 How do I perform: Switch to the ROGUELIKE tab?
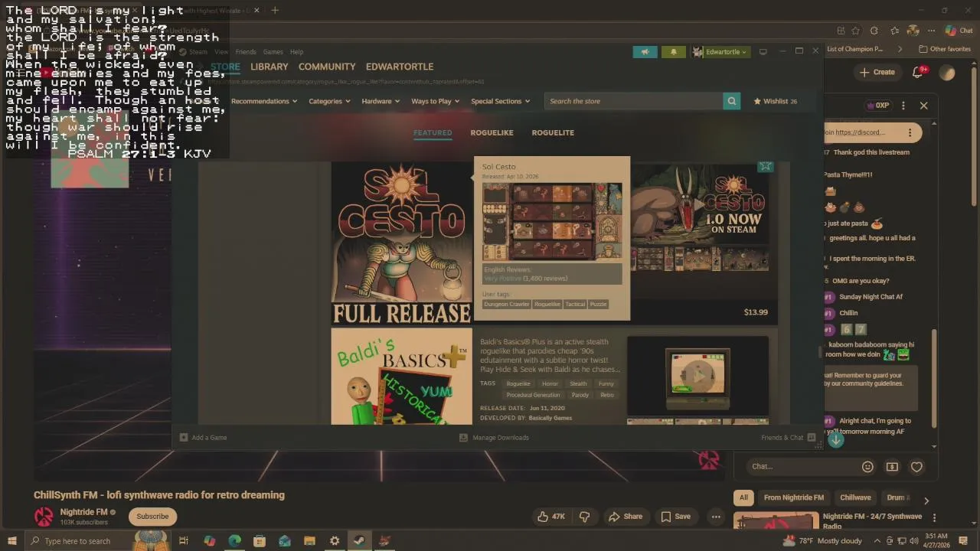tap(492, 132)
